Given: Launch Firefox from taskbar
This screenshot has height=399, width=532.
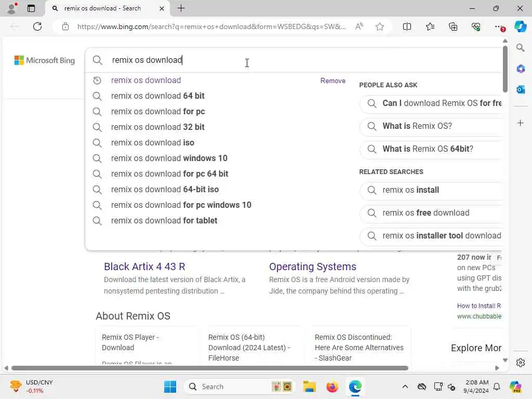Looking at the screenshot, I should tap(332, 387).
